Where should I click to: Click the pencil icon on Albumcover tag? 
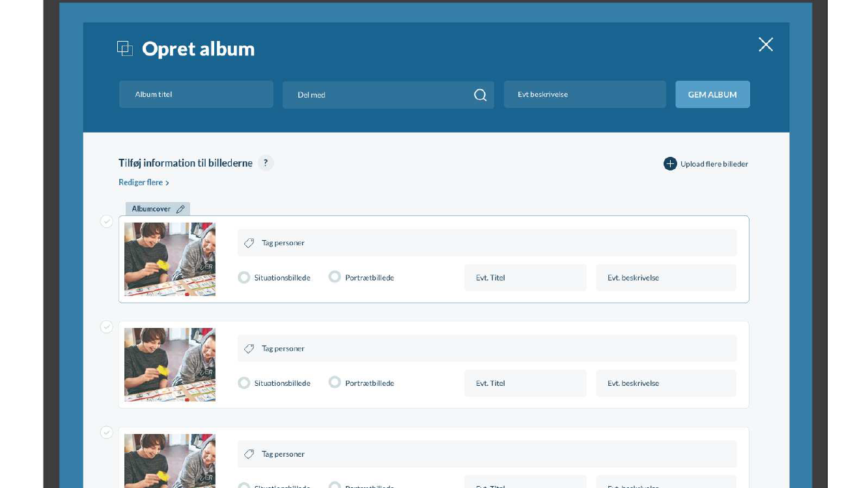pos(180,209)
